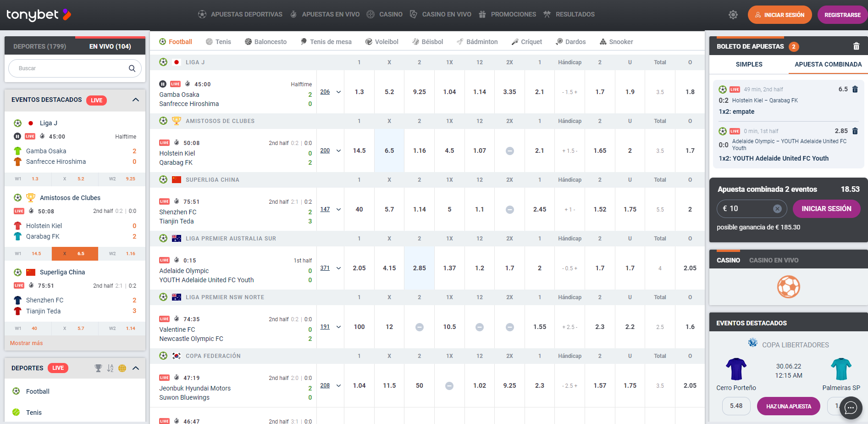This screenshot has width=868, height=424.
Task: Open the live chat bubble
Action: point(851,407)
